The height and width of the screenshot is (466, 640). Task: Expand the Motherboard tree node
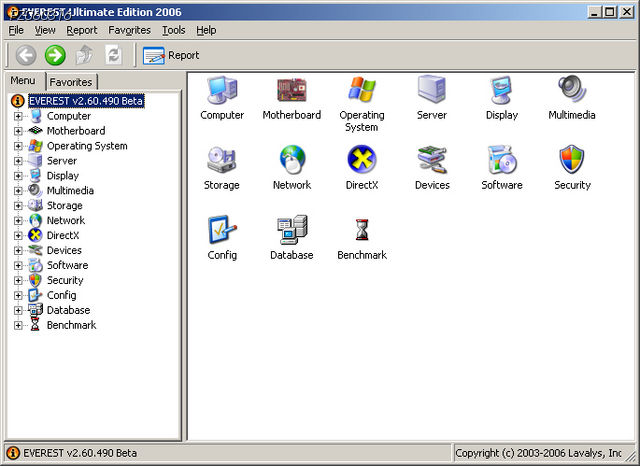(x=18, y=131)
